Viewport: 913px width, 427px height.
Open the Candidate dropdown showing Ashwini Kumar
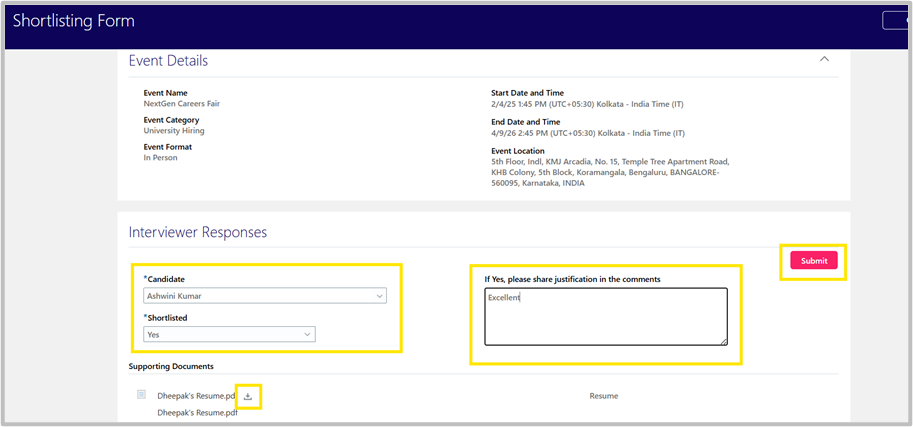[x=266, y=296]
